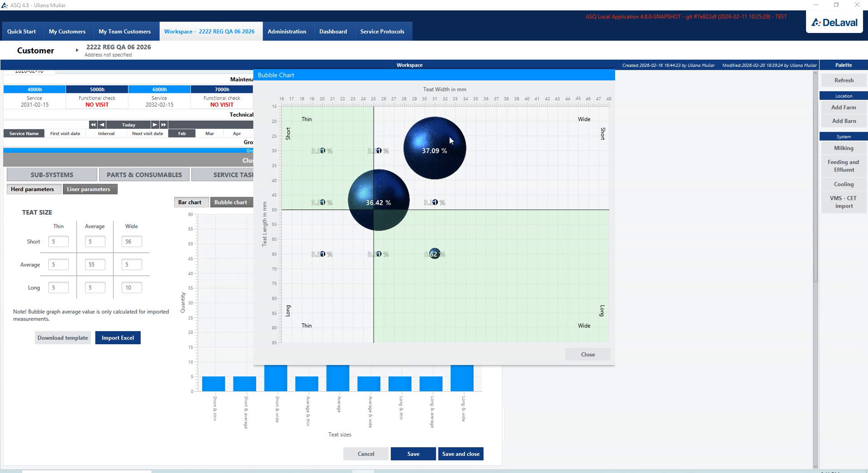868x473 pixels.
Task: Click the Short Thin teat size field
Action: pos(58,242)
